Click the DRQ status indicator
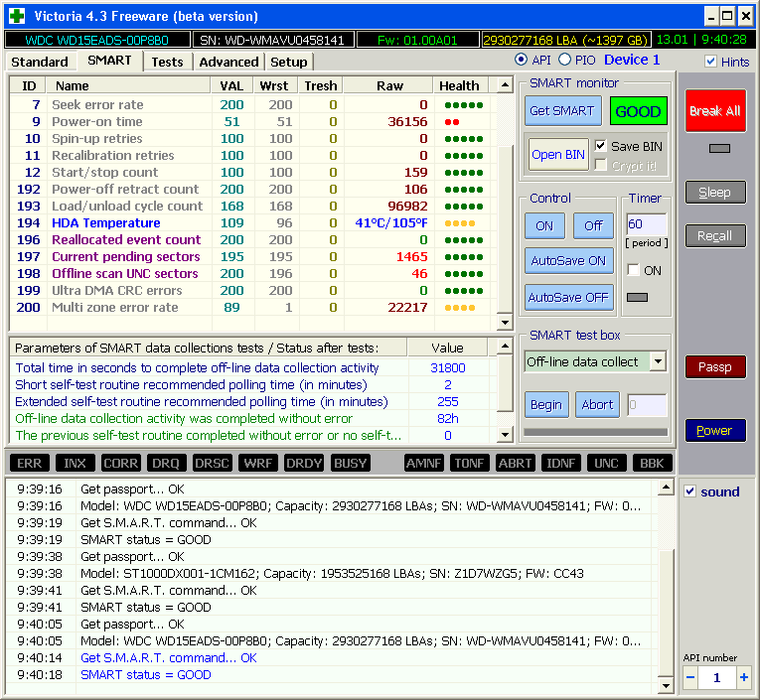The image size is (760, 700). pyautogui.click(x=166, y=463)
